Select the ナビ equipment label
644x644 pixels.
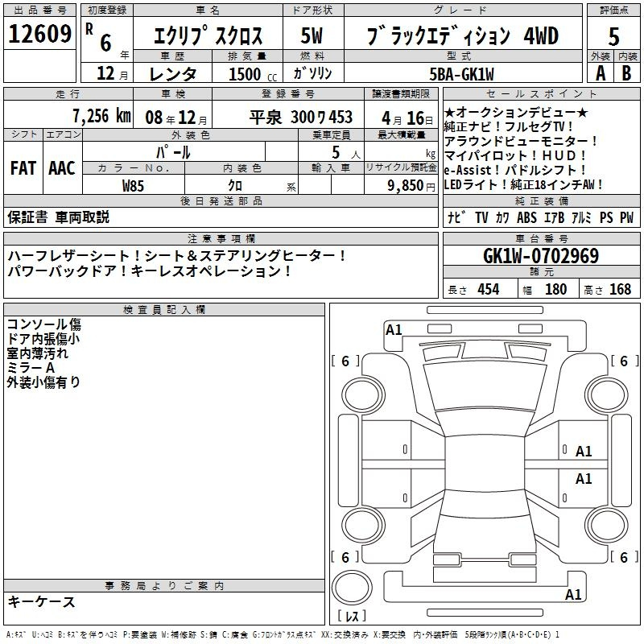coord(455,217)
